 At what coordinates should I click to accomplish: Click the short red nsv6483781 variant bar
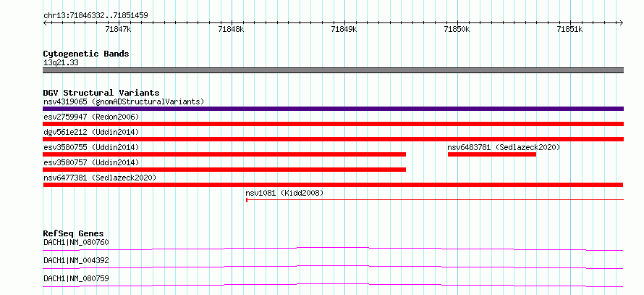(492, 154)
